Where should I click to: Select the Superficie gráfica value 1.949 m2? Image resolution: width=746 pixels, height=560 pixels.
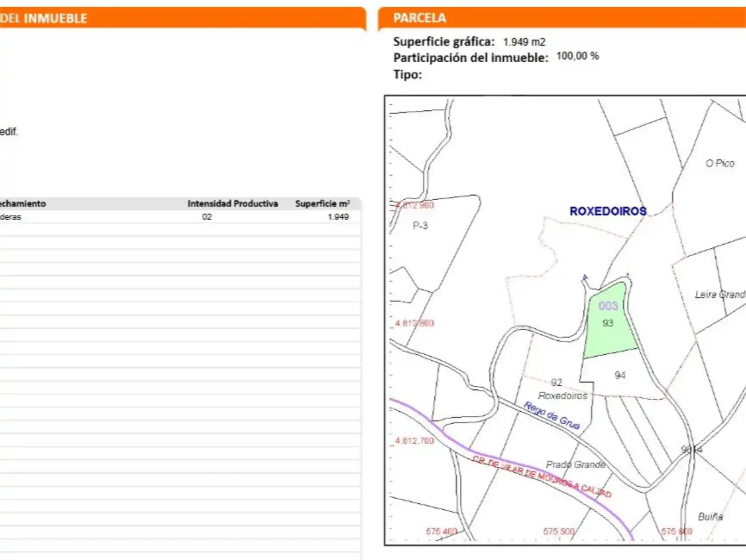coord(524,42)
